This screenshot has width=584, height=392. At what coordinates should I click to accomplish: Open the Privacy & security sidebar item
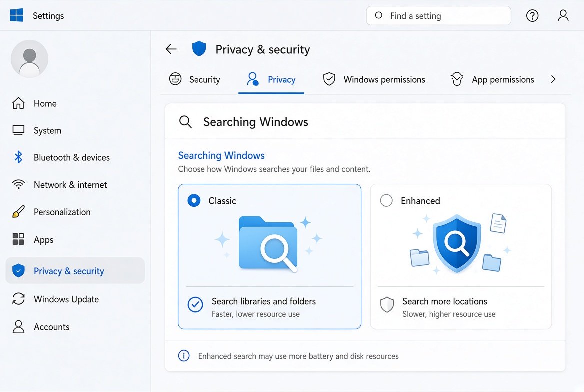pos(75,271)
